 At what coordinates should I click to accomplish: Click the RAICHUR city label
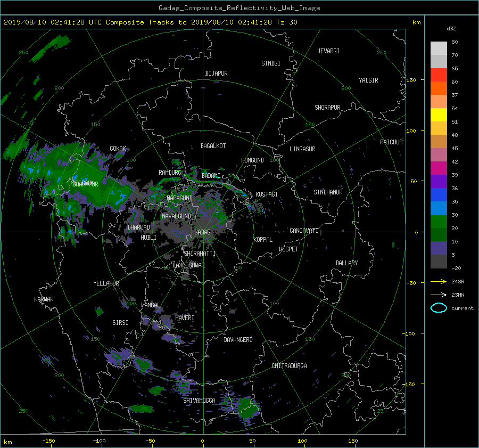coord(391,142)
